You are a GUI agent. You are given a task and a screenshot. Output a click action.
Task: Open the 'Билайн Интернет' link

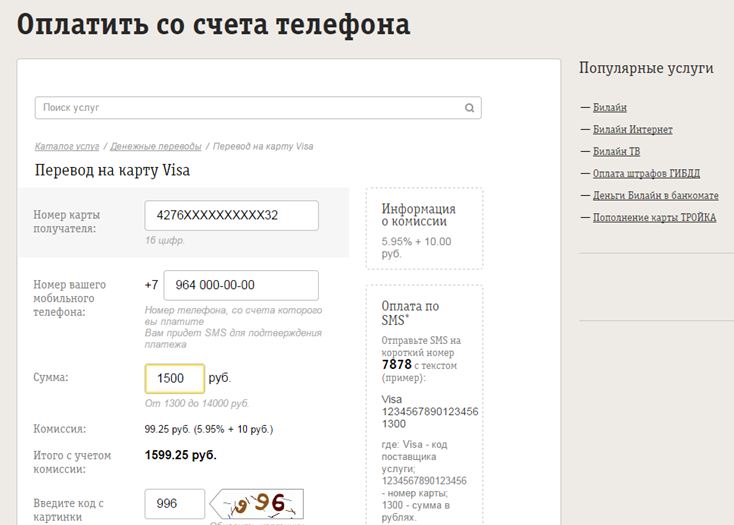coord(632,129)
